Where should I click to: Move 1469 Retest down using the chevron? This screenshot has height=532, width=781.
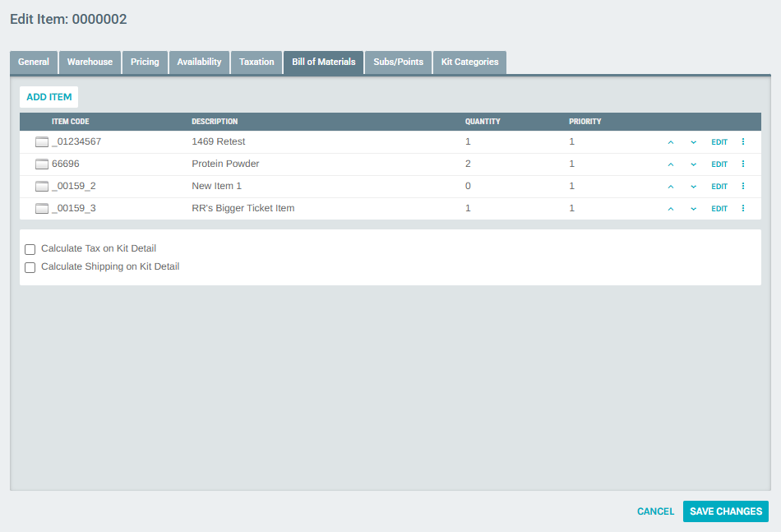693,141
